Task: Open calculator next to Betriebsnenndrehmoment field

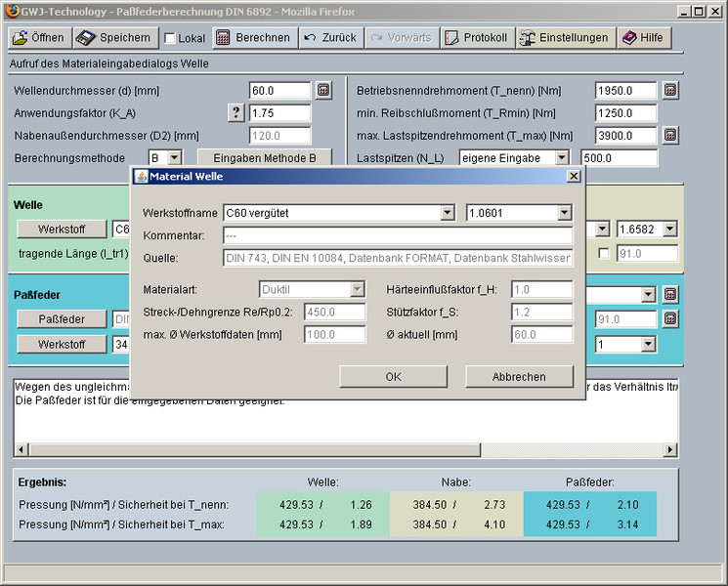Action: coord(670,90)
